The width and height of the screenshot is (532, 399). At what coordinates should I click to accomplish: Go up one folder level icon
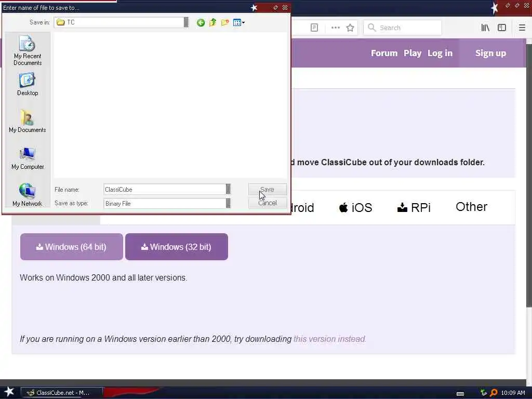(x=212, y=23)
